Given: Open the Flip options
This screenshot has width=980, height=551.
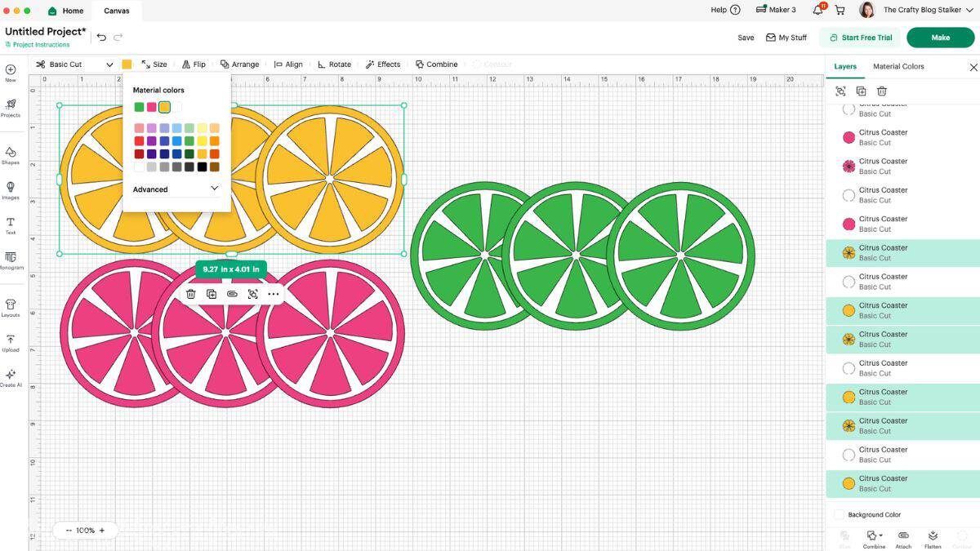Looking at the screenshot, I should [194, 64].
